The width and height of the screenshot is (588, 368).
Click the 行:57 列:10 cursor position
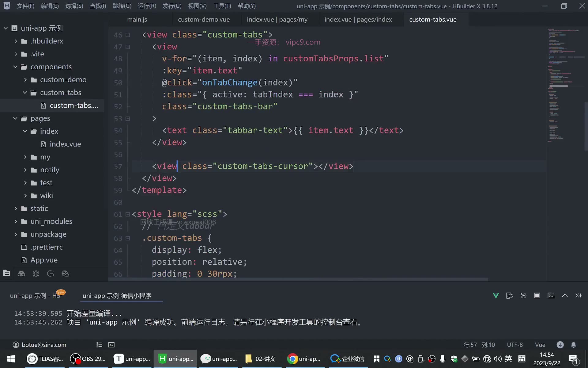tap(479, 345)
